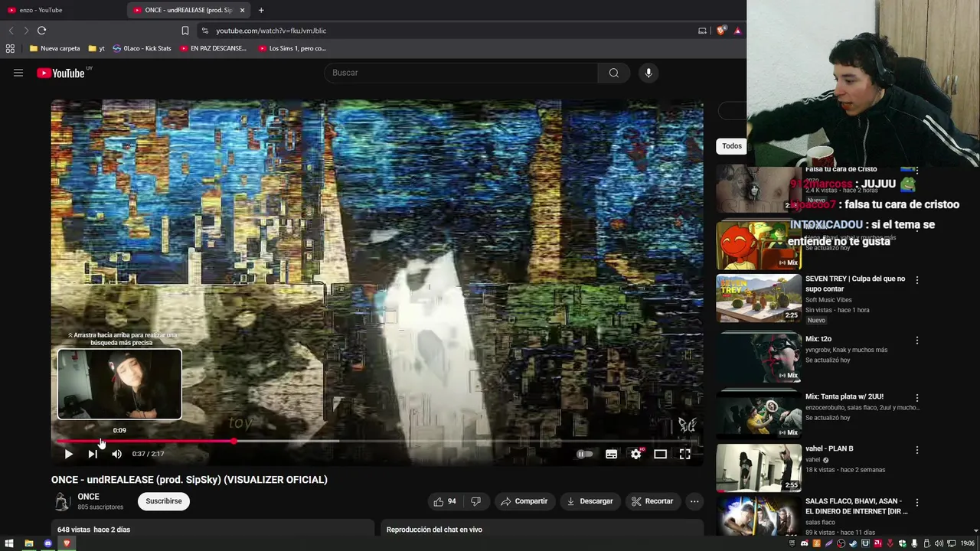Open vahel - PLAN B video
The width and height of the screenshot is (980, 551).
tap(829, 448)
